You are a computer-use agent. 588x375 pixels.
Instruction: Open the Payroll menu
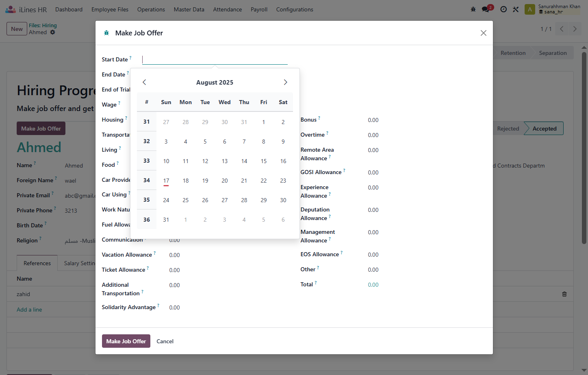coord(259,9)
